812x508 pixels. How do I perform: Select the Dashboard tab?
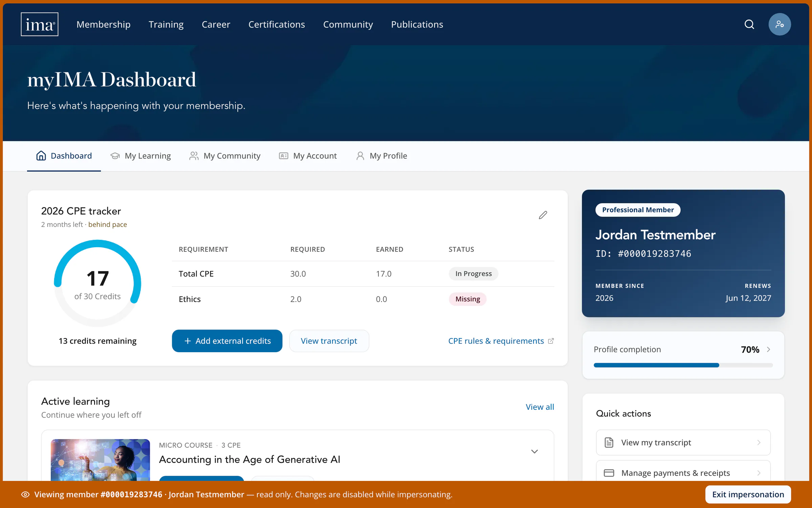pos(64,156)
